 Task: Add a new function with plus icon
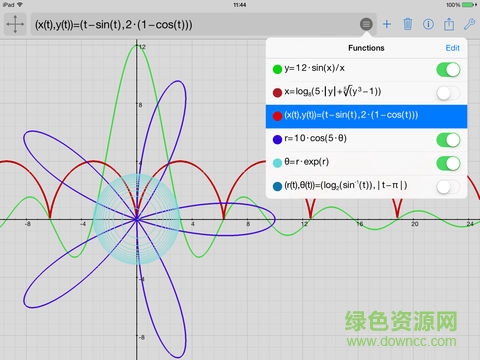(x=387, y=24)
